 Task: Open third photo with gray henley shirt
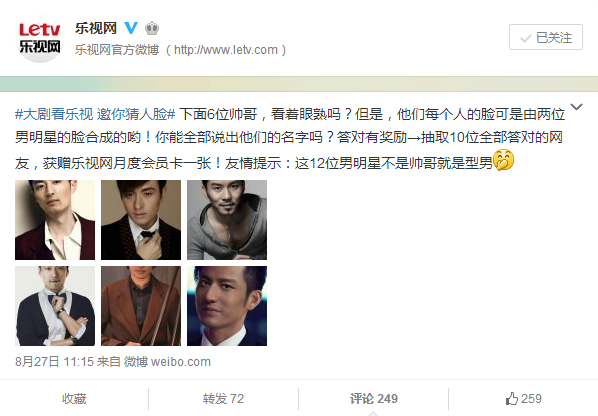pyautogui.click(x=227, y=220)
